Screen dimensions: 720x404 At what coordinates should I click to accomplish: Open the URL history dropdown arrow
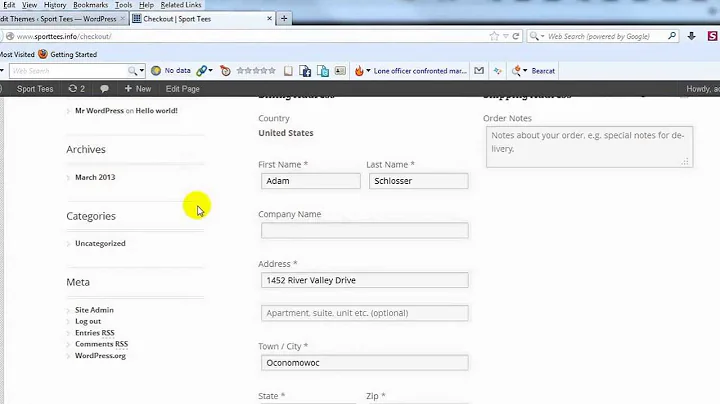[x=505, y=36]
